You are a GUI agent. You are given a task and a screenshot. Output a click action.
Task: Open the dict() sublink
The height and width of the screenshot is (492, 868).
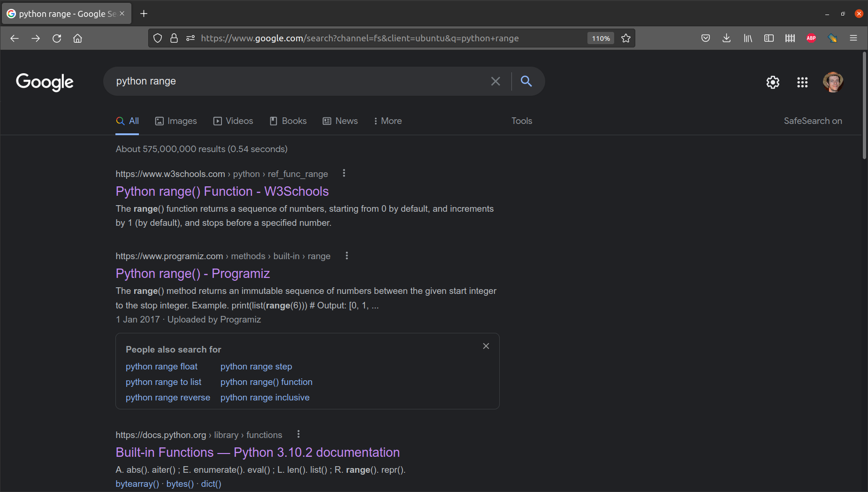click(211, 484)
